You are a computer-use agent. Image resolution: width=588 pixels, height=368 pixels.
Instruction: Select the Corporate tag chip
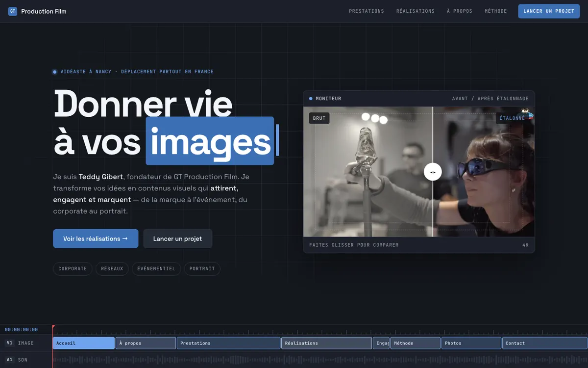(x=73, y=269)
